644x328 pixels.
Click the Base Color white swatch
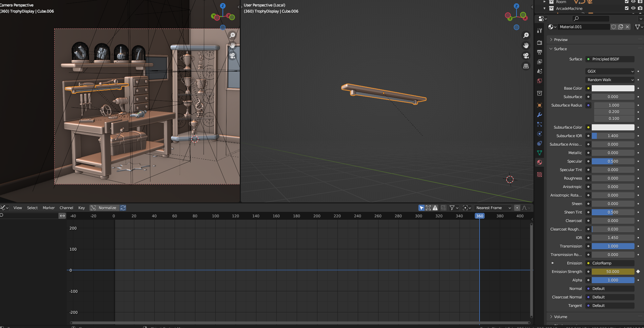pyautogui.click(x=613, y=88)
